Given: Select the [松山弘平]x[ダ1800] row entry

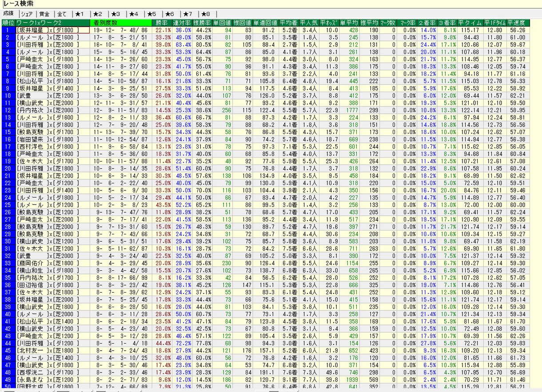Looking at the screenshot, I should (x=53, y=81).
